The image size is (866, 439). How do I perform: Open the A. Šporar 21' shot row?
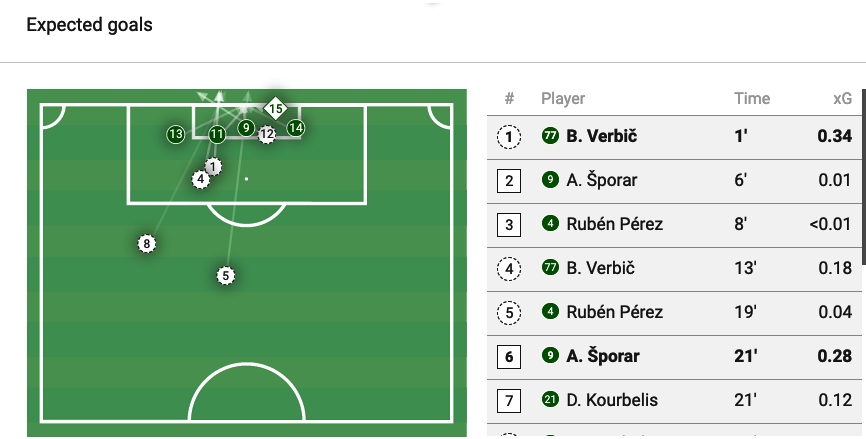[675, 357]
